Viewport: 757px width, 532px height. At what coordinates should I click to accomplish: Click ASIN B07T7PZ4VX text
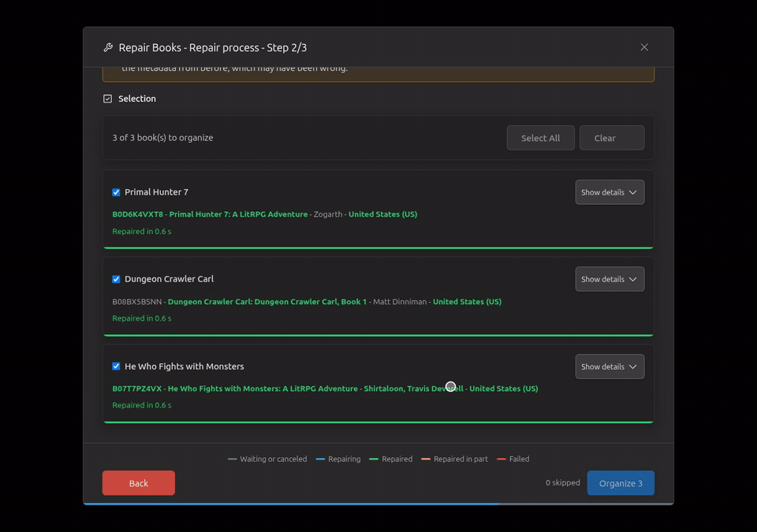click(137, 389)
